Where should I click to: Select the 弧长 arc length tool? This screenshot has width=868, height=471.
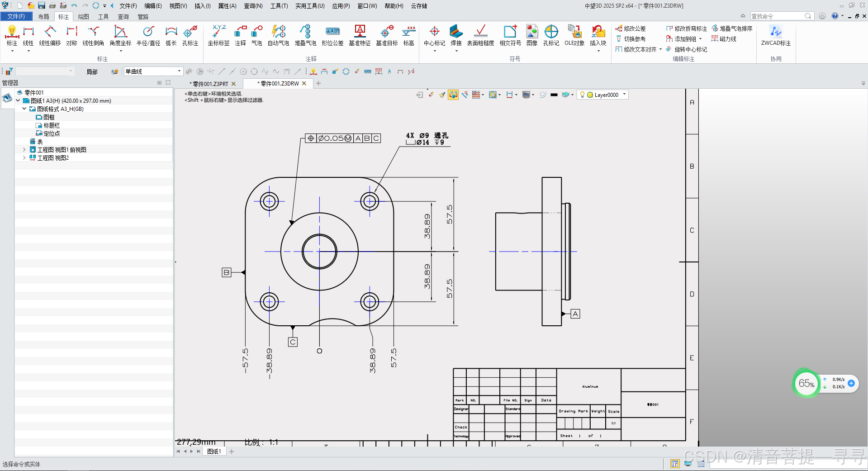click(171, 36)
